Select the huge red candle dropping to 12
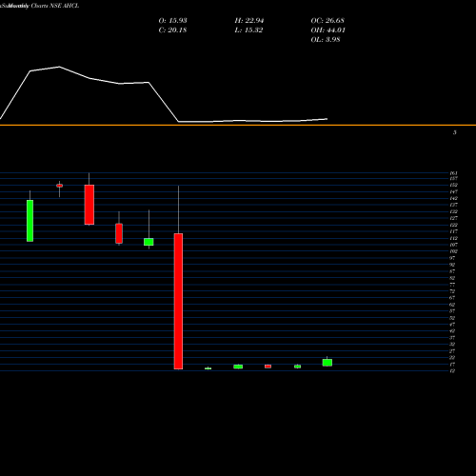This screenshot has width=476, height=476. pos(178,301)
